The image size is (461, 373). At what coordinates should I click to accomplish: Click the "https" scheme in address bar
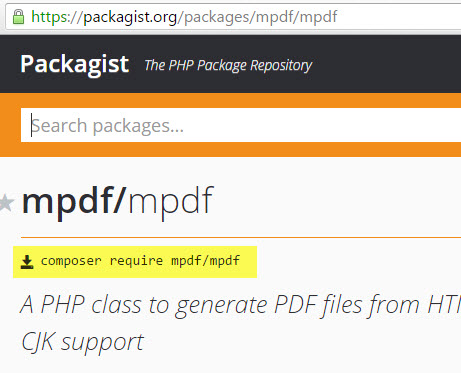[x=49, y=16]
